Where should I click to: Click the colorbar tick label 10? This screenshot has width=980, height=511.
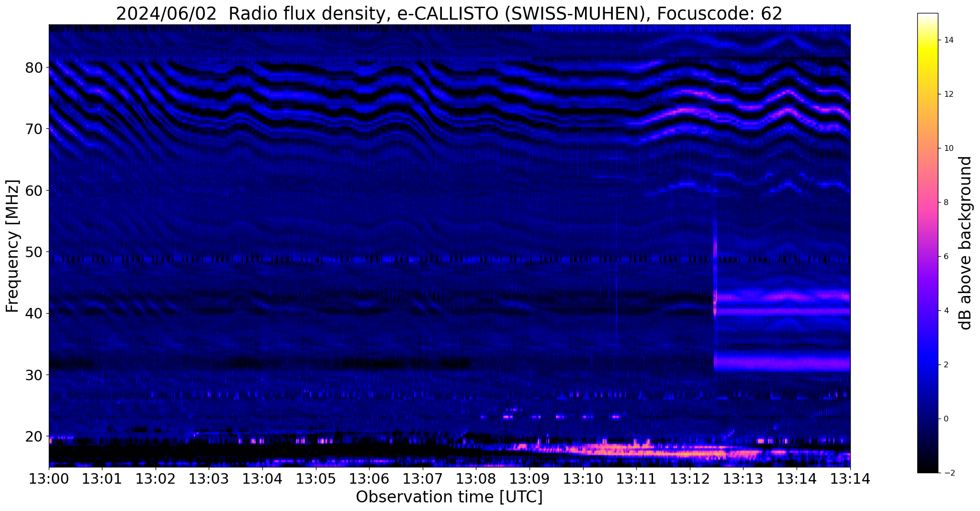(947, 148)
